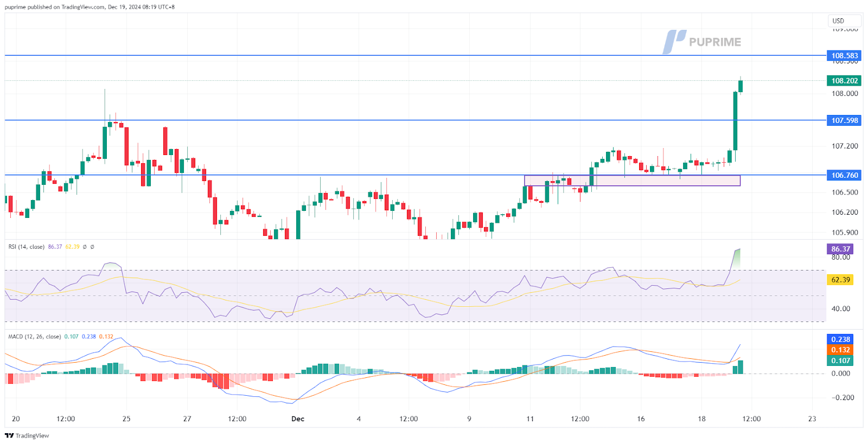Click the blue MACD line tag 0.238
Image resolution: width=868 pixels, height=444 pixels.
click(840, 339)
